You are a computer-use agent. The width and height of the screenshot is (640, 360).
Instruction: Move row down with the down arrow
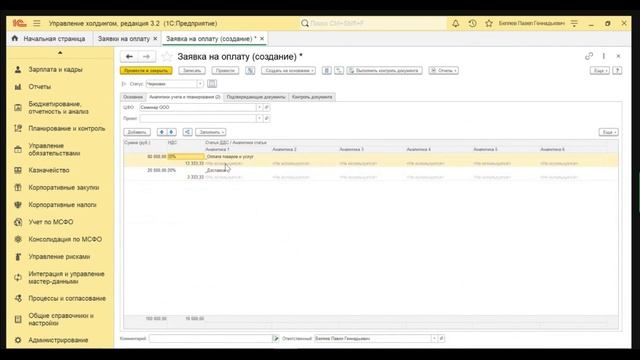tap(172, 132)
